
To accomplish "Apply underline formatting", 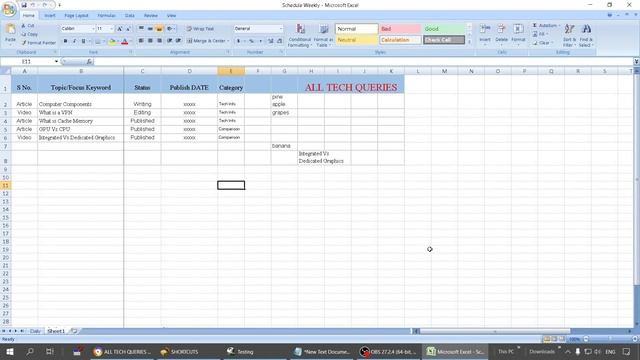I will 83,41.
